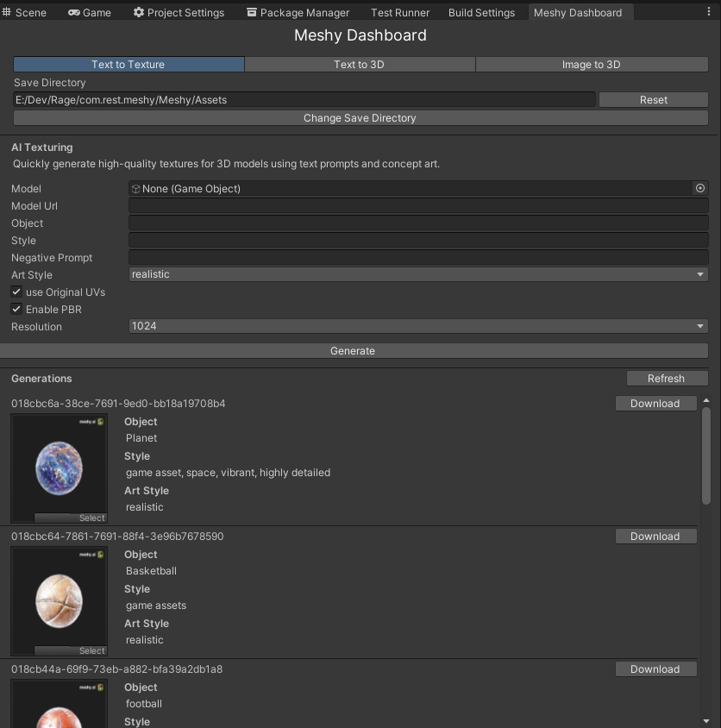This screenshot has height=728, width=721.
Task: Click the None (Game Object) model field
Action: [418, 189]
